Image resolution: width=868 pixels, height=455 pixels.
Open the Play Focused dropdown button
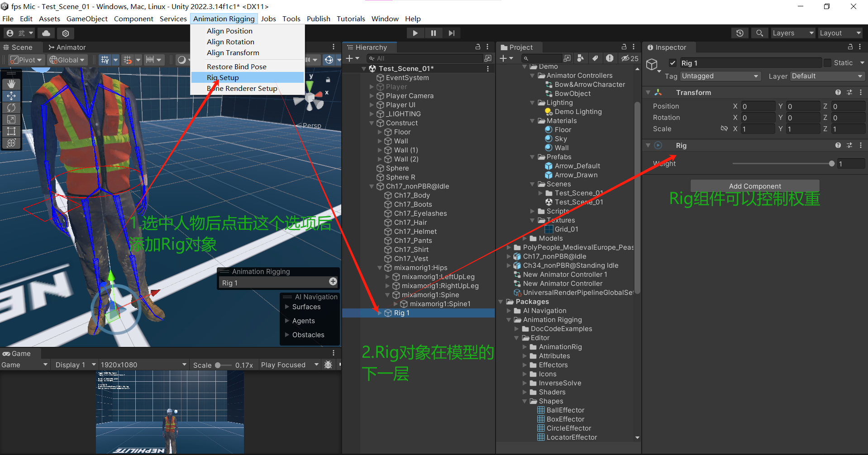point(290,365)
